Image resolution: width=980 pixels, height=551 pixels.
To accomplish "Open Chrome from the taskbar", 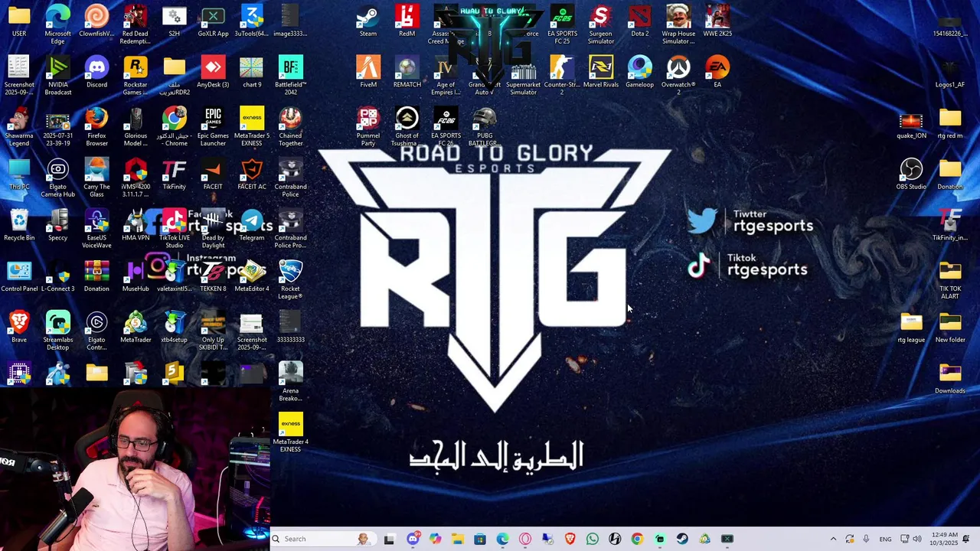I will 637,539.
